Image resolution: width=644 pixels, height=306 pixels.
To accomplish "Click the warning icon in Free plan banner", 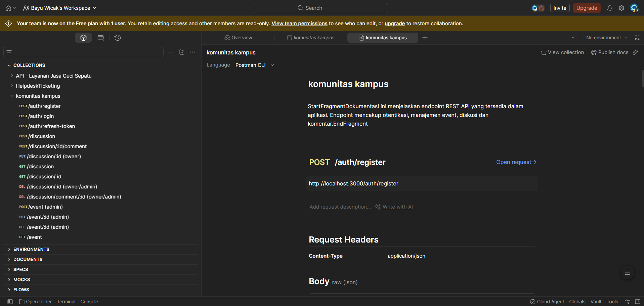I will point(9,23).
